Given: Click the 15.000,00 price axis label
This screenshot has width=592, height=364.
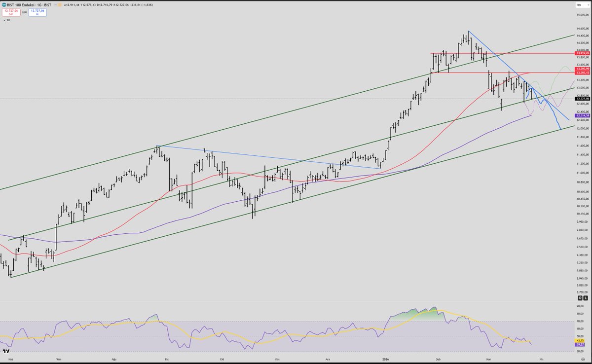Looking at the screenshot, I should [583, 15].
